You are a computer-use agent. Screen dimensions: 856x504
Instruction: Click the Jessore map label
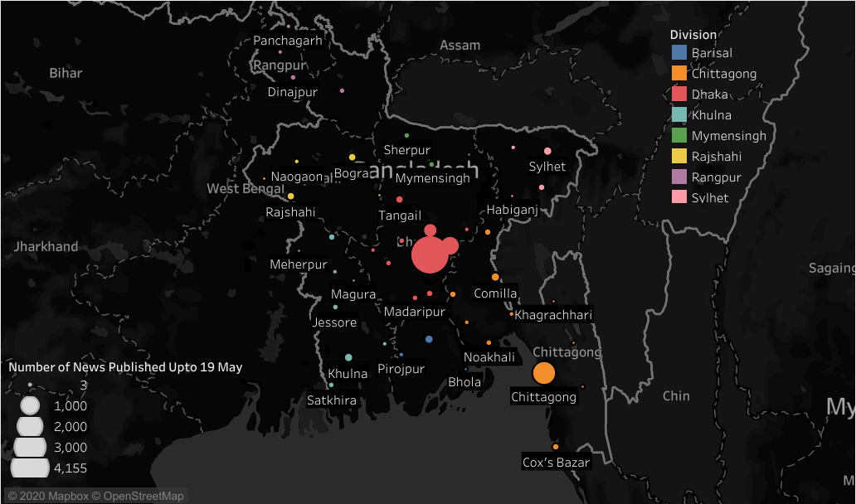(x=334, y=322)
